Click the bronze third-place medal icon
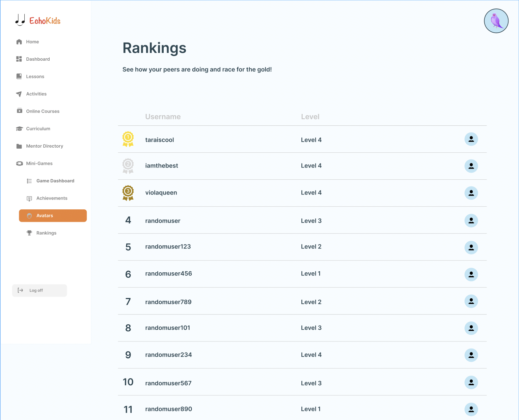This screenshot has width=519, height=420. (x=128, y=193)
